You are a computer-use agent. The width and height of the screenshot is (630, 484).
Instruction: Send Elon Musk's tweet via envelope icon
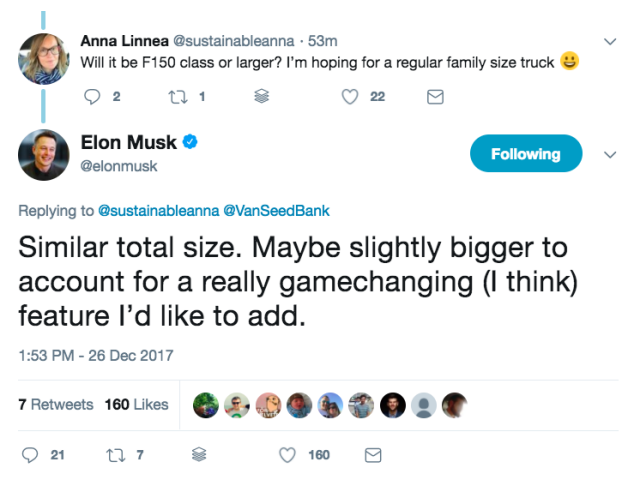[373, 455]
